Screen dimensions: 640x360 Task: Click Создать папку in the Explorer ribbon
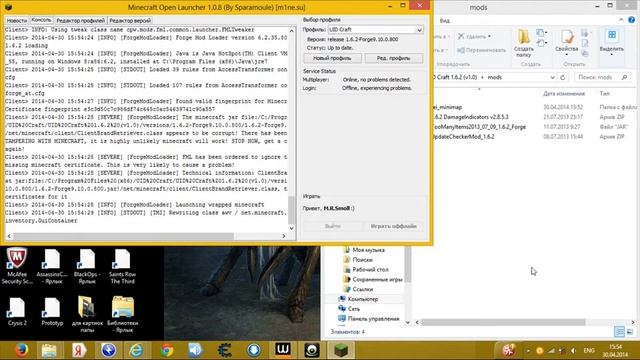click(524, 43)
